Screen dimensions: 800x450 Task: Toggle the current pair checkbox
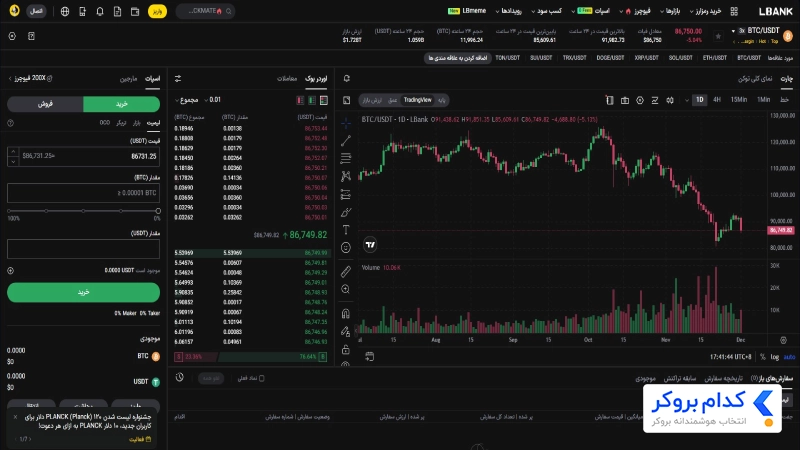pos(262,378)
